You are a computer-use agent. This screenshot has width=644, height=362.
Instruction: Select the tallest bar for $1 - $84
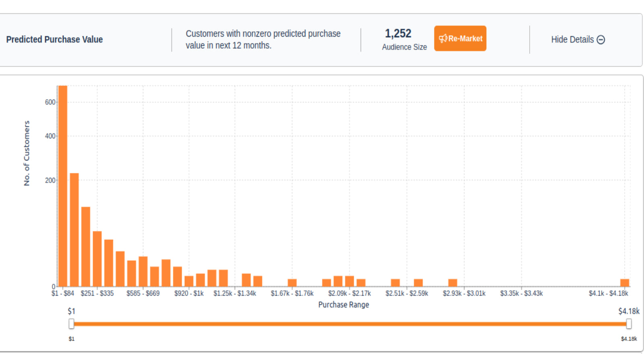pos(63,185)
